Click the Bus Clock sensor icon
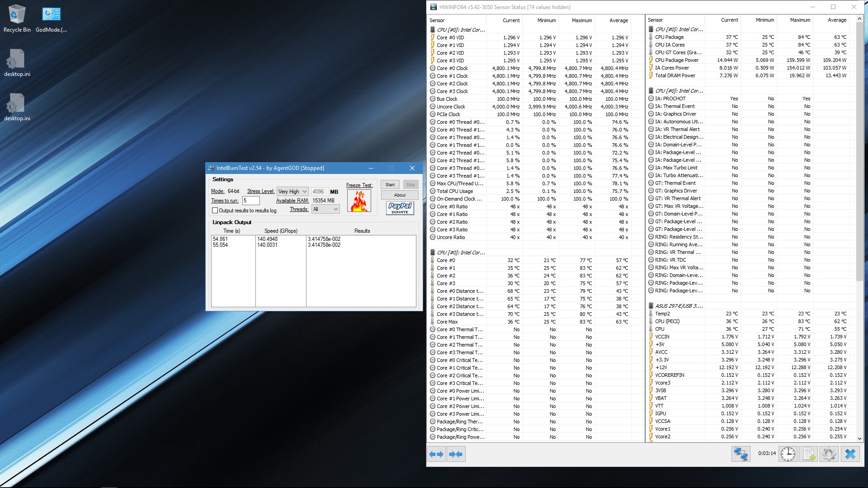Image resolution: width=868 pixels, height=488 pixels. [433, 99]
